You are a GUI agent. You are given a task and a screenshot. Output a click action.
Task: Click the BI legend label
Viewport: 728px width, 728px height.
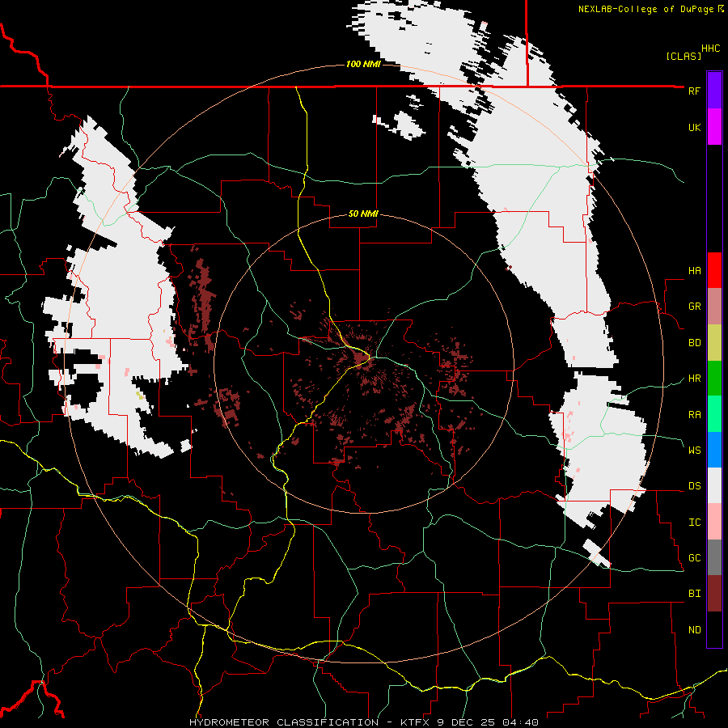[x=694, y=594]
